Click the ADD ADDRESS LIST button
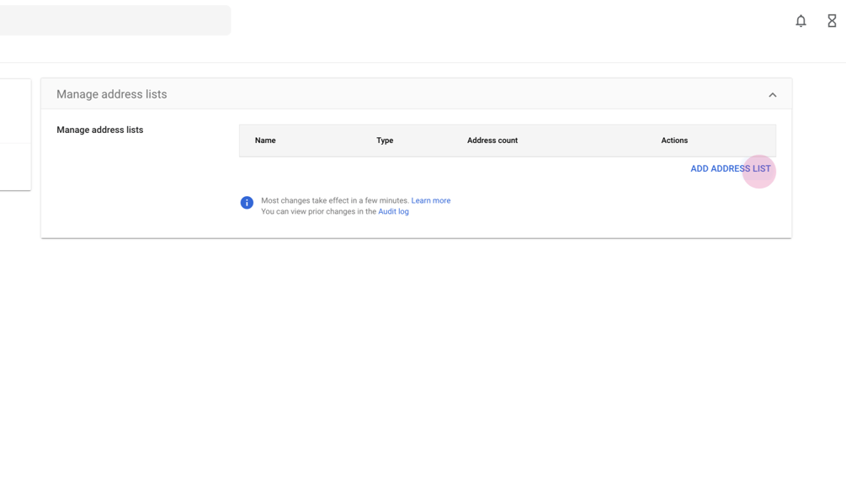Image resolution: width=846 pixels, height=504 pixels. 731,168
